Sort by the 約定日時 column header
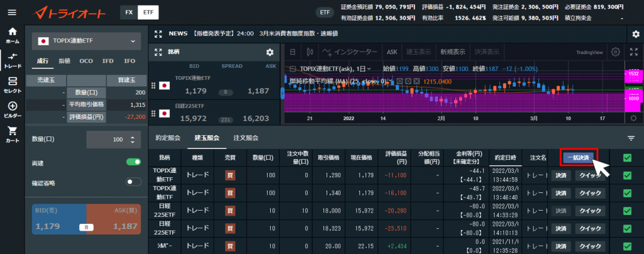Screen dimensions: 644x254 (x=505, y=158)
